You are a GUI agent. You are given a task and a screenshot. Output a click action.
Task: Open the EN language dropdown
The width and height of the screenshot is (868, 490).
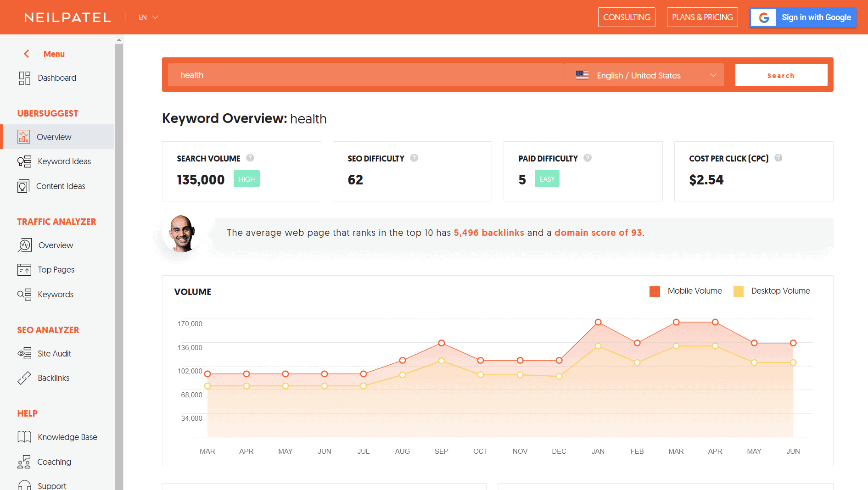[x=148, y=17]
